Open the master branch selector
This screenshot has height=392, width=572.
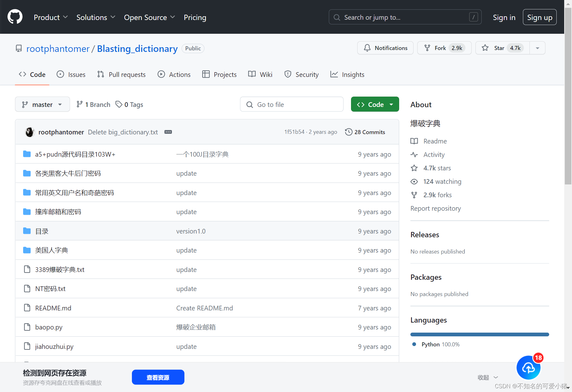point(43,104)
